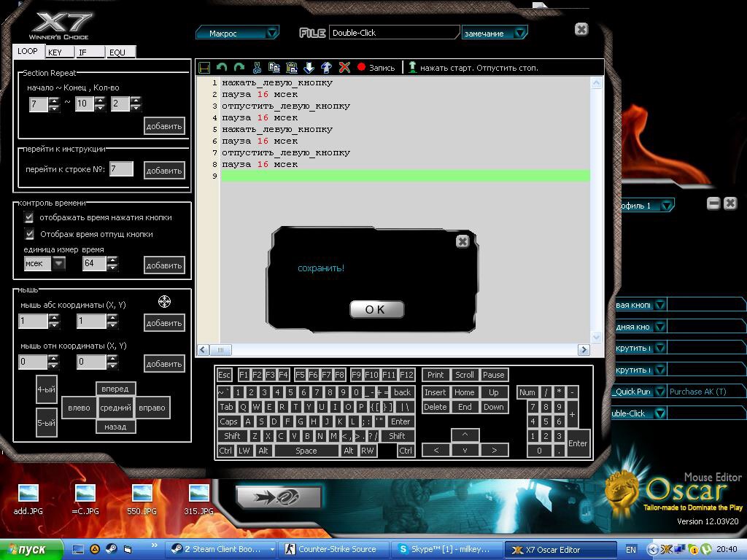Click the средний mouse button
This screenshot has height=560, width=747.
point(115,408)
